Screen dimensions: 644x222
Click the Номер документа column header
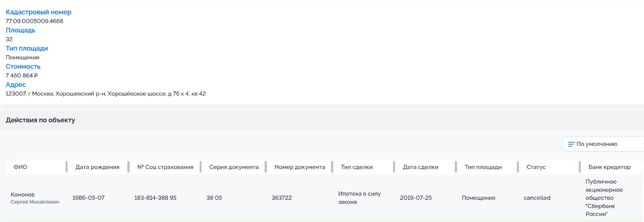pyautogui.click(x=299, y=167)
